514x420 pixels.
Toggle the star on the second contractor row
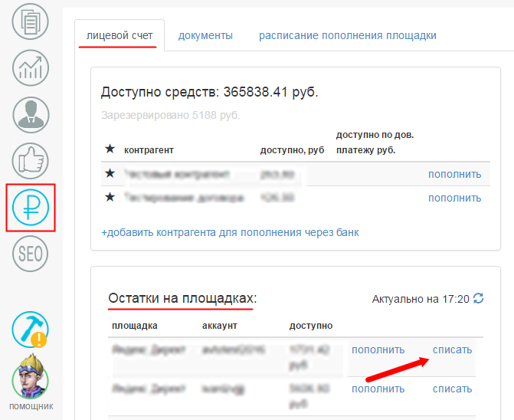(x=110, y=198)
